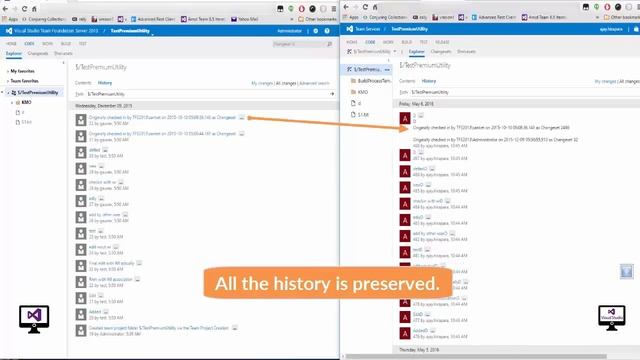Open 'Other bookmarks' folder in left browser
Image resolution: width=640 pixels, height=360 pixels.
click(x=317, y=19)
